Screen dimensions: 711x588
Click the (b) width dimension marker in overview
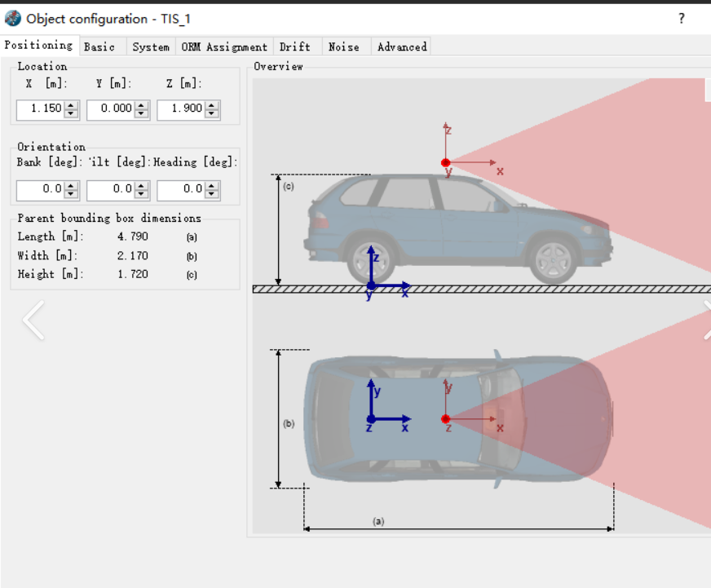(289, 423)
